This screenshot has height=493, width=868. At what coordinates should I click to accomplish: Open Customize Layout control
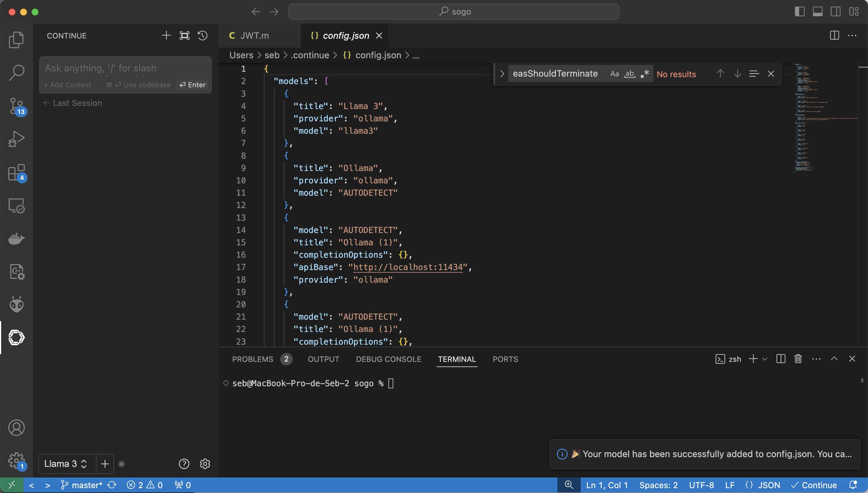pyautogui.click(x=854, y=11)
